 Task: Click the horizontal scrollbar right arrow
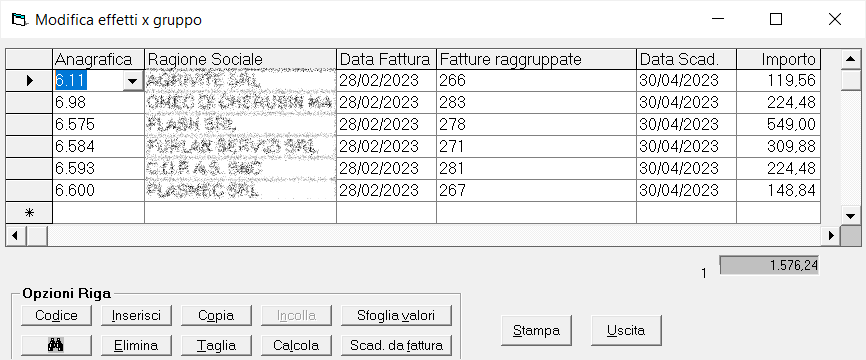pos(831,235)
